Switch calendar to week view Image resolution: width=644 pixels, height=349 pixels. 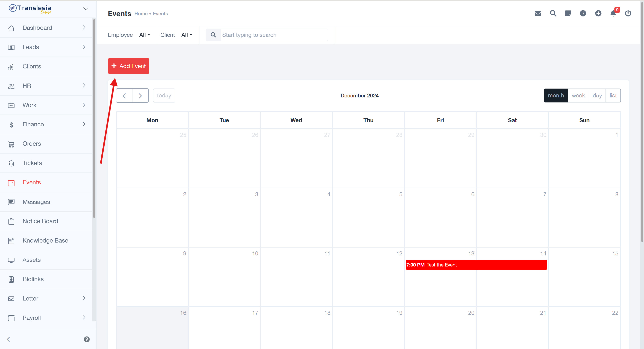(x=578, y=95)
